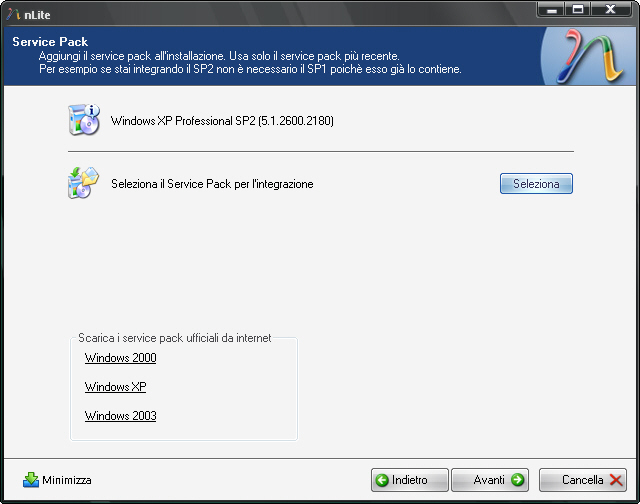Click the nLite logo in header
The width and height of the screenshot is (640, 504).
[x=590, y=56]
